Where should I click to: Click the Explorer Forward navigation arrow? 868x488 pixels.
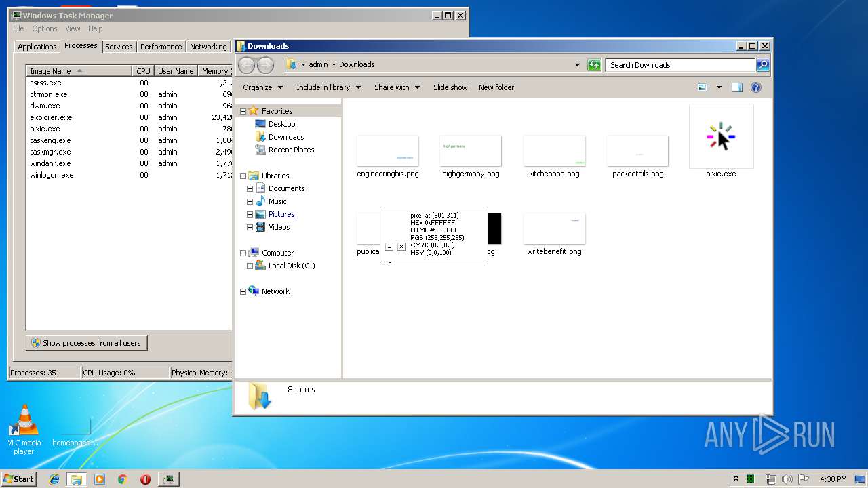(265, 65)
